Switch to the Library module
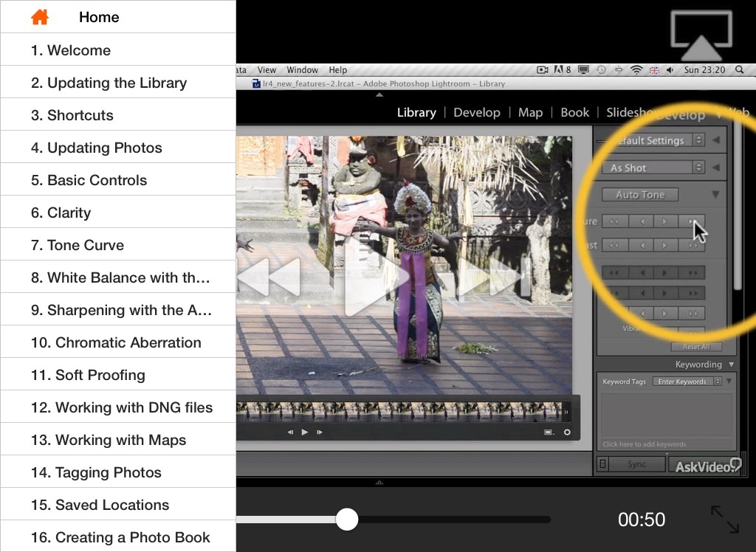Screen dimensions: 756x552 416,112
